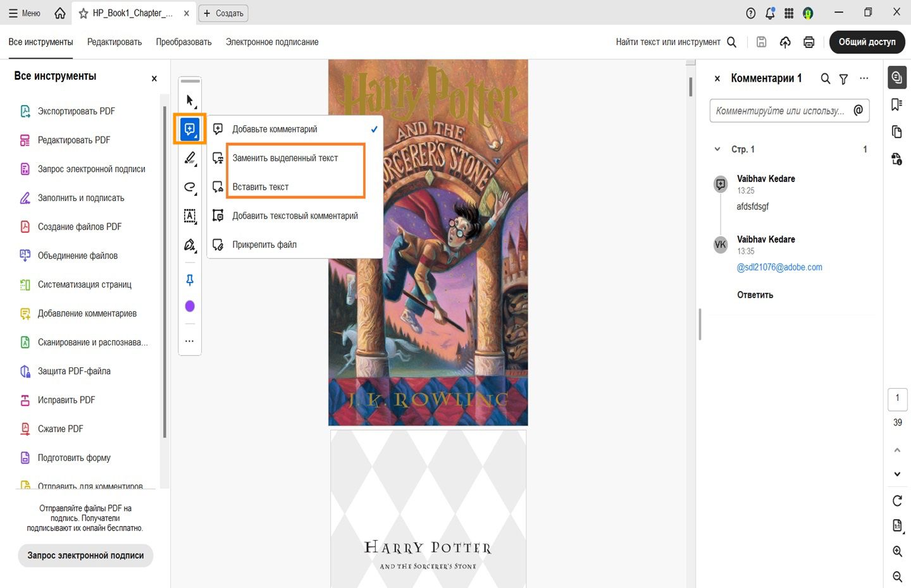Select the text box A tool
Viewport: 911px width, 588px height.
coord(190,216)
